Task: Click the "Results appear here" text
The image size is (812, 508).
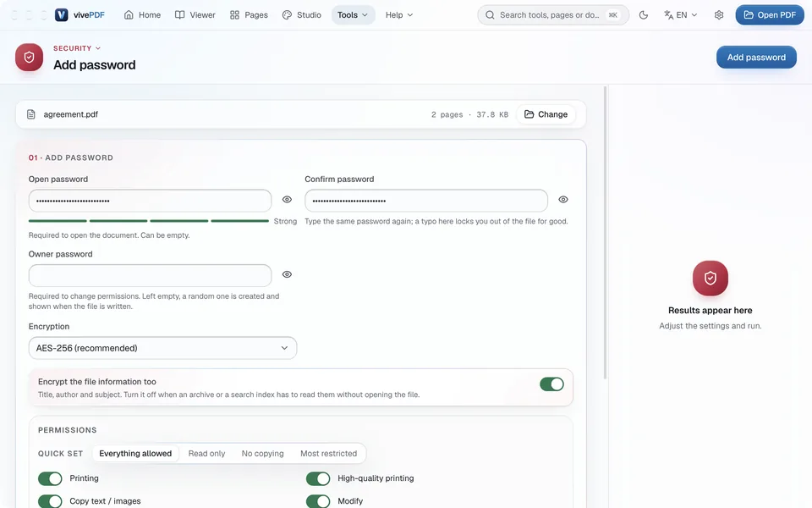Action: pos(710,311)
